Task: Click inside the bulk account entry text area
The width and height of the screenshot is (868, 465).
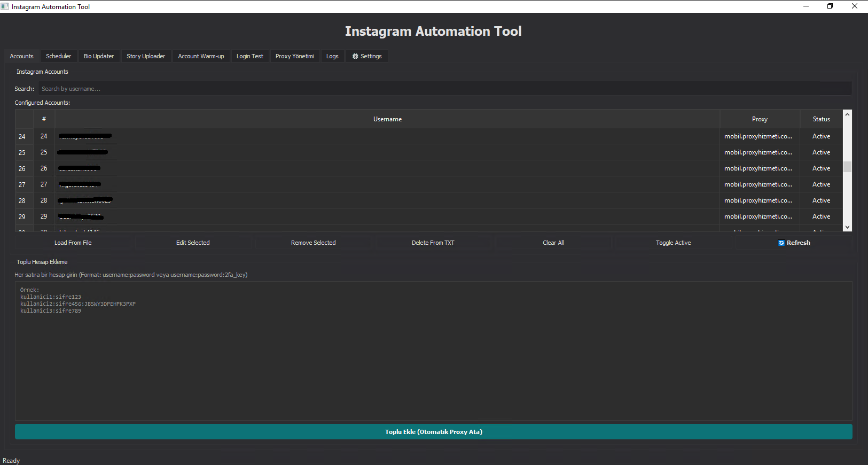Action: click(434, 351)
